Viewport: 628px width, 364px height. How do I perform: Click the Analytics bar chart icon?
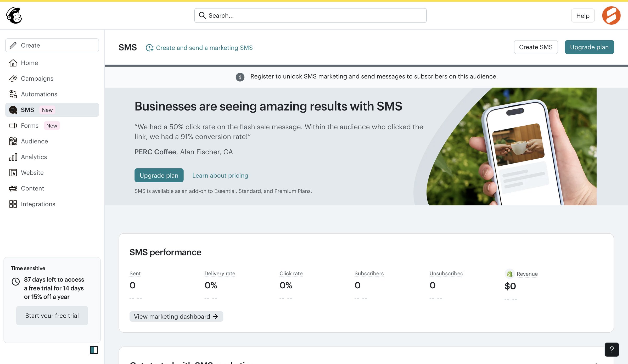click(x=13, y=157)
